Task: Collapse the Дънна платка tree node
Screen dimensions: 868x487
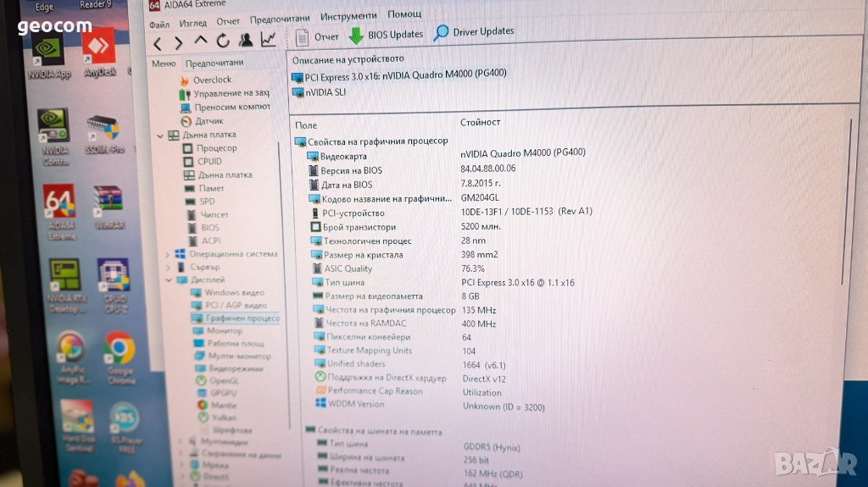Action: [160, 136]
